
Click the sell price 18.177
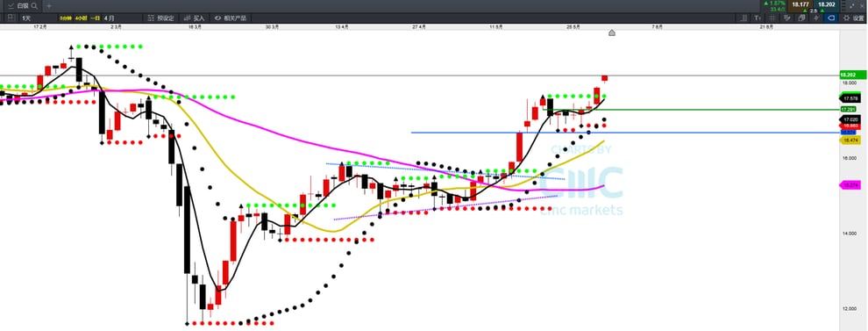(x=800, y=5)
